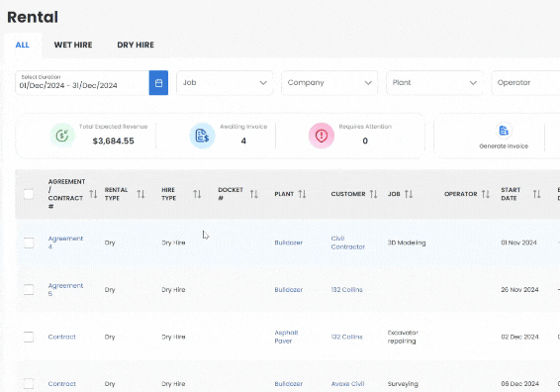Viewport: 560px width, 392px height.
Task: Click the Total Expected Revenue icon
Action: (62, 136)
